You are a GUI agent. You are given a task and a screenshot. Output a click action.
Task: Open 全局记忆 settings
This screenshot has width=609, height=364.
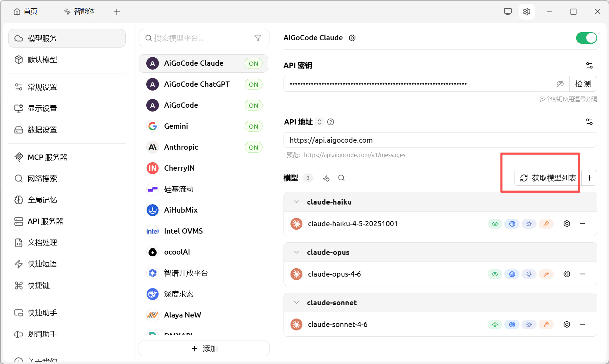pyautogui.click(x=67, y=200)
